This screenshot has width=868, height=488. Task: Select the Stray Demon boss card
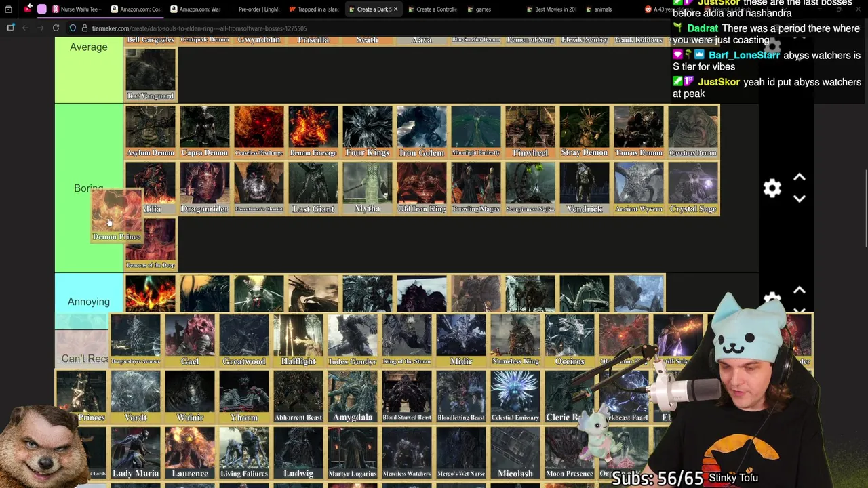coord(584,131)
